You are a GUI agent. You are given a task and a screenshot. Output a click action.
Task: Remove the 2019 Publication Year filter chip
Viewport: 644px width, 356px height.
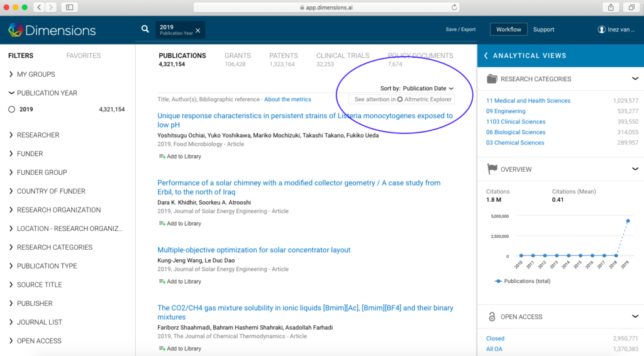[x=198, y=30]
